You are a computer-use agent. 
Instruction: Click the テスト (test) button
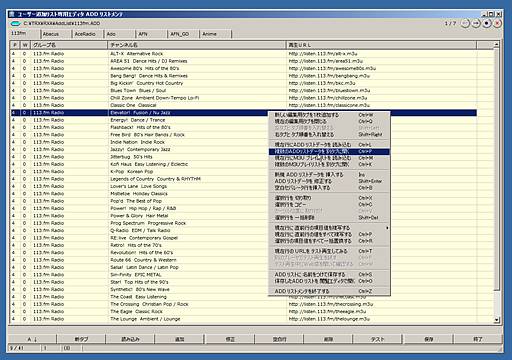pos(378,339)
